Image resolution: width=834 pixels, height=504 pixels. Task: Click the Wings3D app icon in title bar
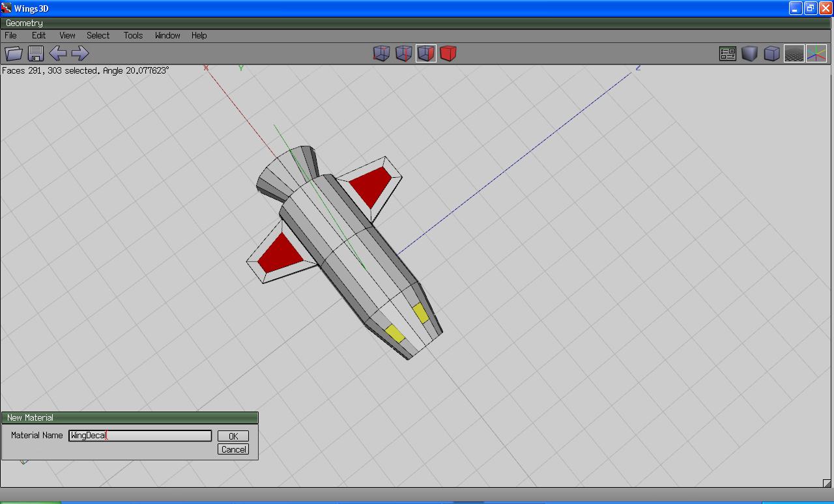tap(7, 8)
